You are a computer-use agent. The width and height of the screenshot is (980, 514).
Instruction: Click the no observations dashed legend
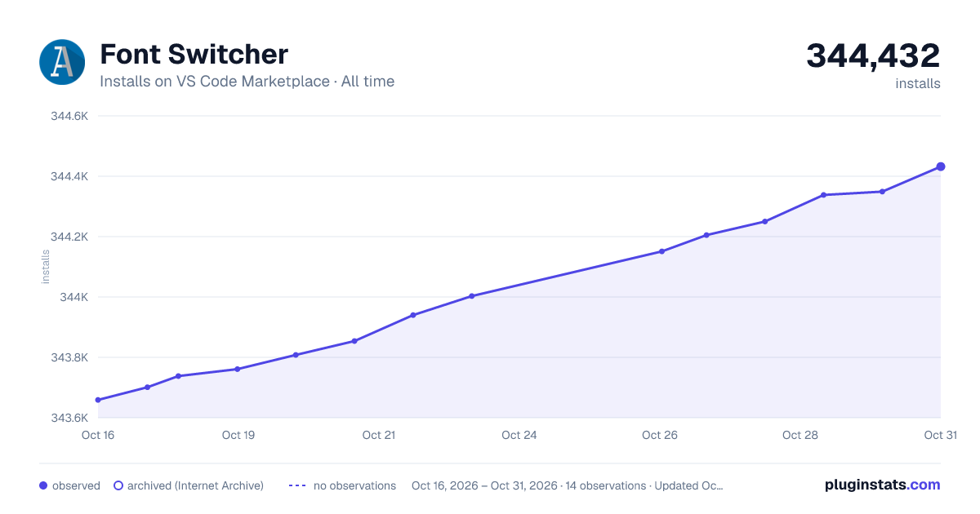click(297, 485)
